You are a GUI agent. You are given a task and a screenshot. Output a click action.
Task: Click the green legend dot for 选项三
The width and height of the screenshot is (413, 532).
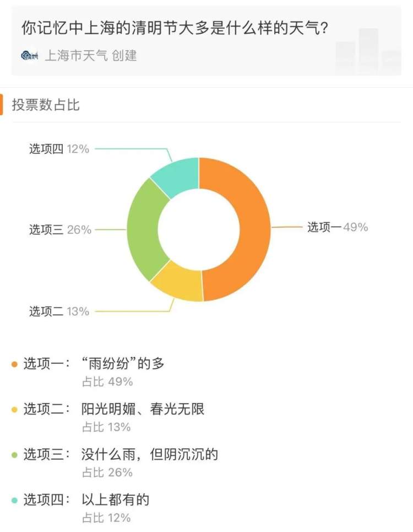click(x=14, y=455)
